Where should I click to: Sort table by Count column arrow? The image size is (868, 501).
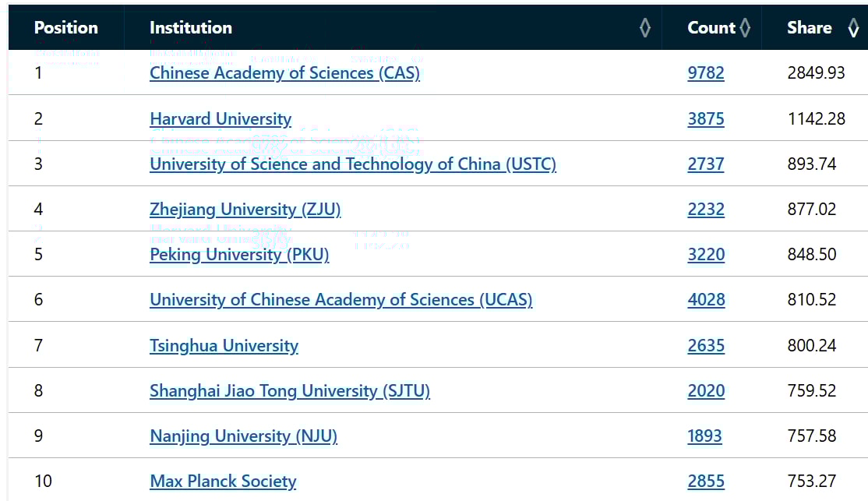click(x=745, y=28)
